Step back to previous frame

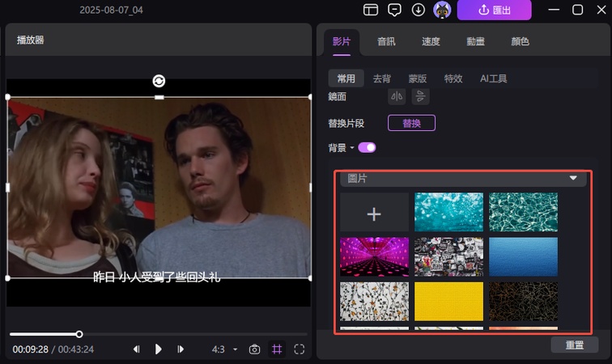tap(136, 349)
